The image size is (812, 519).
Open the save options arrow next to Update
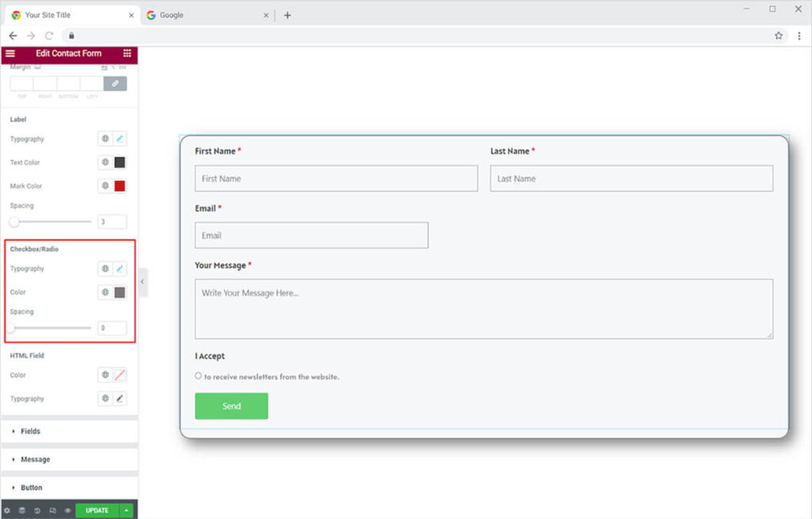pos(127,510)
